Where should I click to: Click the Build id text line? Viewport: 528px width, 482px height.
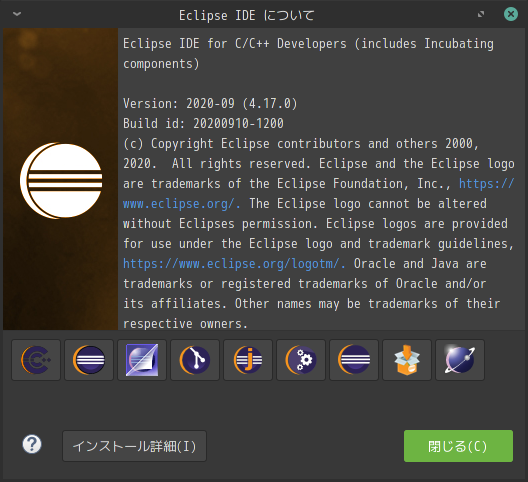[203, 124]
